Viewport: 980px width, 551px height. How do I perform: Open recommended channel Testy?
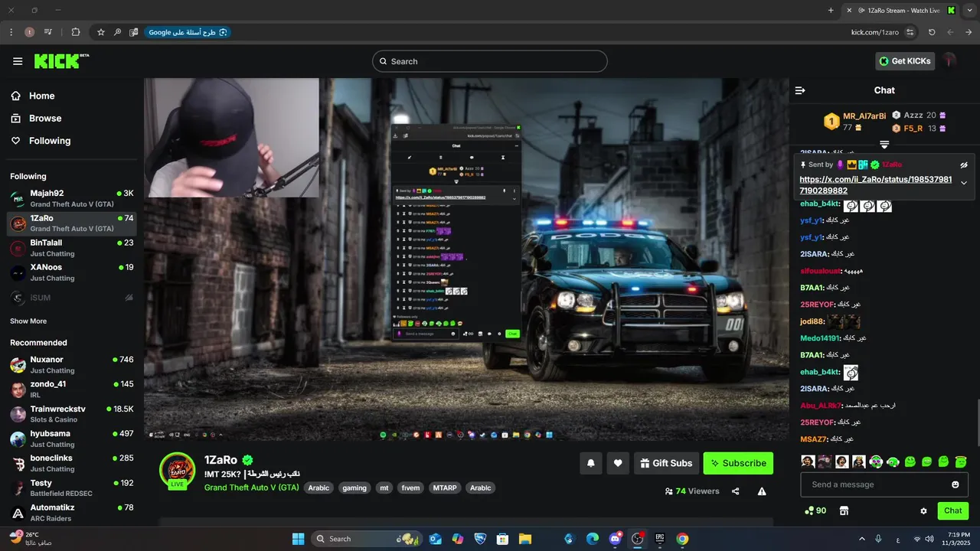click(x=72, y=488)
